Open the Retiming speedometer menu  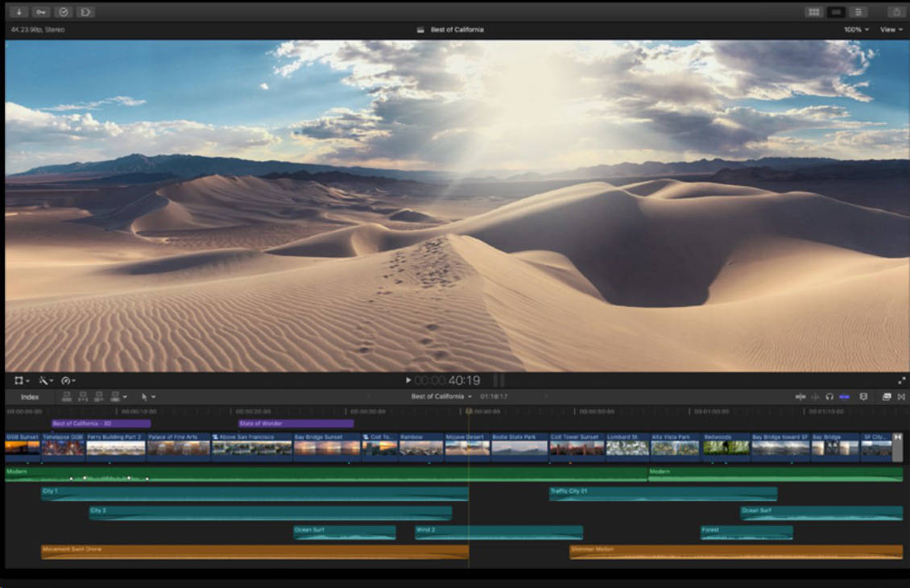(68, 380)
